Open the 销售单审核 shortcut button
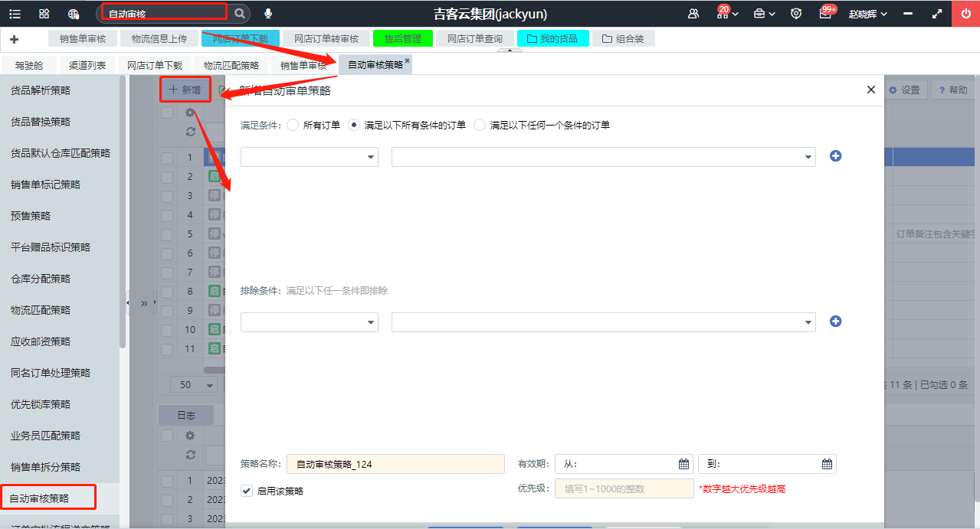The height and width of the screenshot is (529, 980). pos(83,38)
